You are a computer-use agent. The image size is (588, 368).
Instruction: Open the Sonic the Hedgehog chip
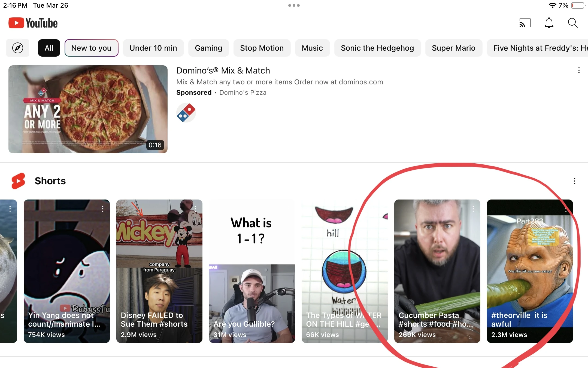coord(377,48)
